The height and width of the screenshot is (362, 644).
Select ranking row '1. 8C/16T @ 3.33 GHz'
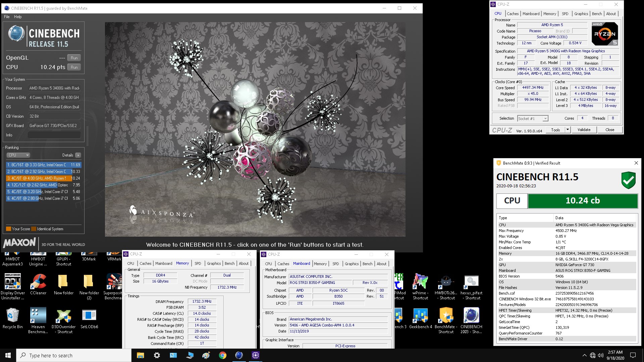44,165
